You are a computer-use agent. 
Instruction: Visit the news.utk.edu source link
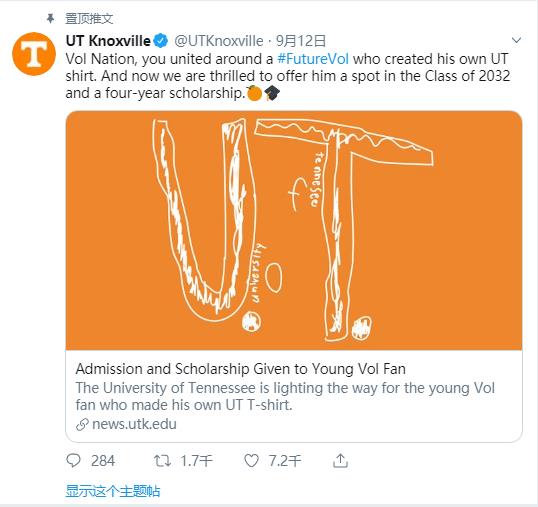point(134,424)
